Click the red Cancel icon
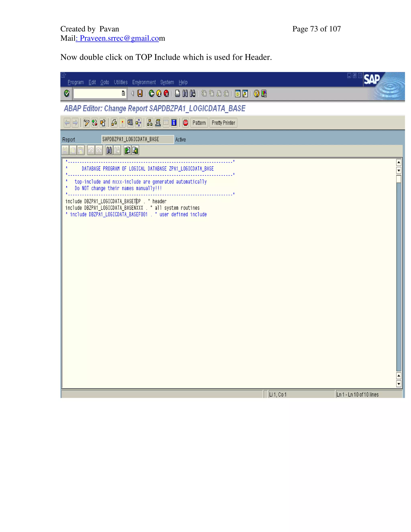This screenshot has width=411, height=532. pos(166,94)
